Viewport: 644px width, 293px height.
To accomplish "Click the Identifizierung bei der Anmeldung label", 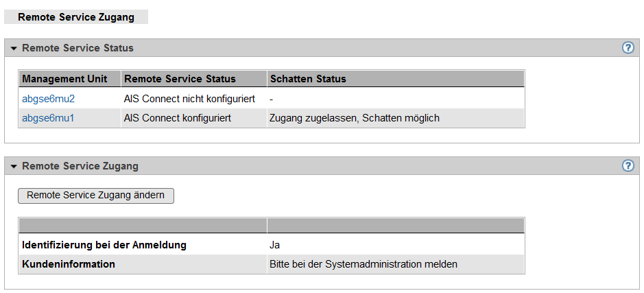I will [x=104, y=245].
